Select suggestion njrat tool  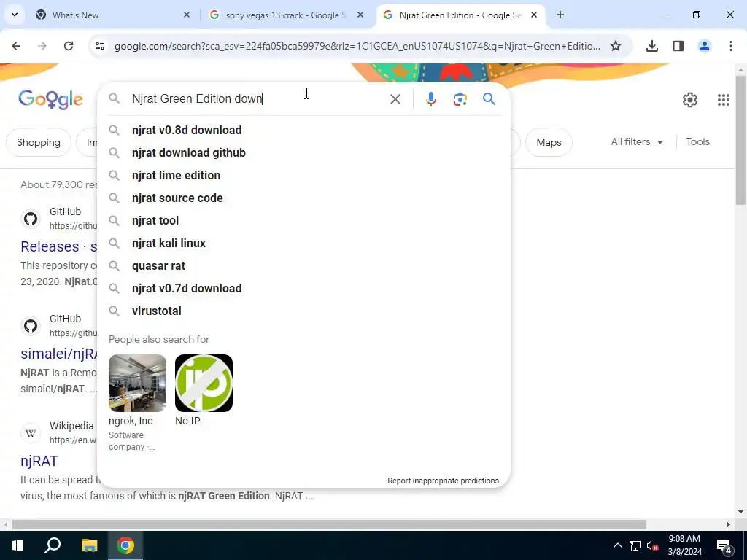(x=304, y=220)
